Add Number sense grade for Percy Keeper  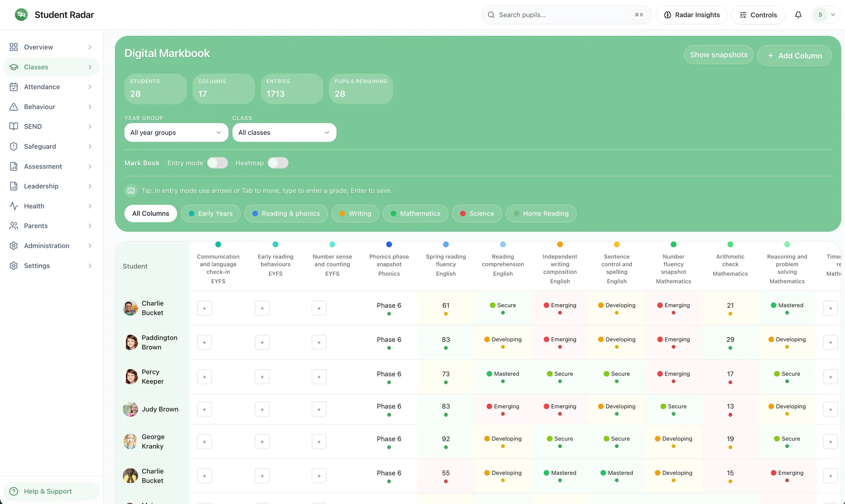[319, 377]
